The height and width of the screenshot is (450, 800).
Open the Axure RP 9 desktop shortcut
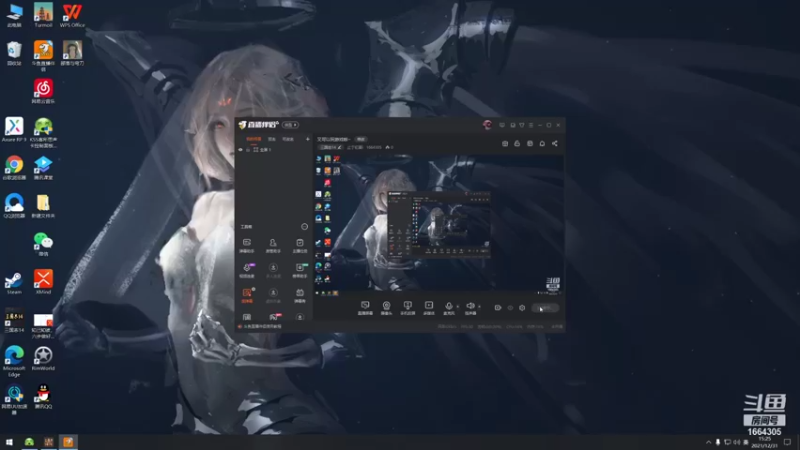point(14,130)
